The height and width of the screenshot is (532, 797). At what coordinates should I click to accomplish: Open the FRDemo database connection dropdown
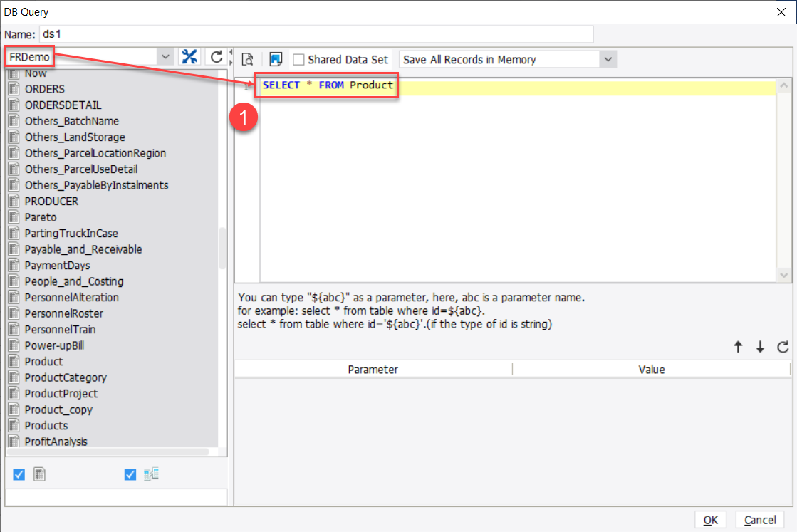[165, 56]
